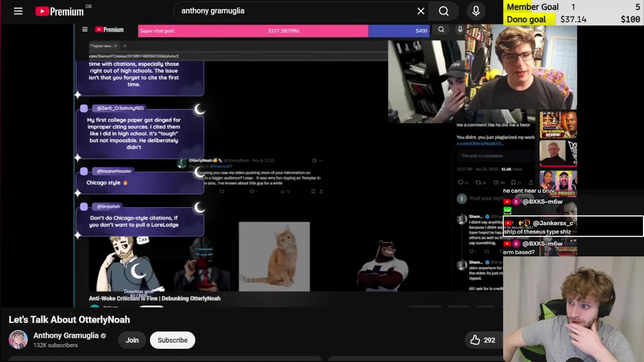The width and height of the screenshot is (644, 362).
Task: Click the webcam feed of man with glasses
Action: (x=521, y=67)
